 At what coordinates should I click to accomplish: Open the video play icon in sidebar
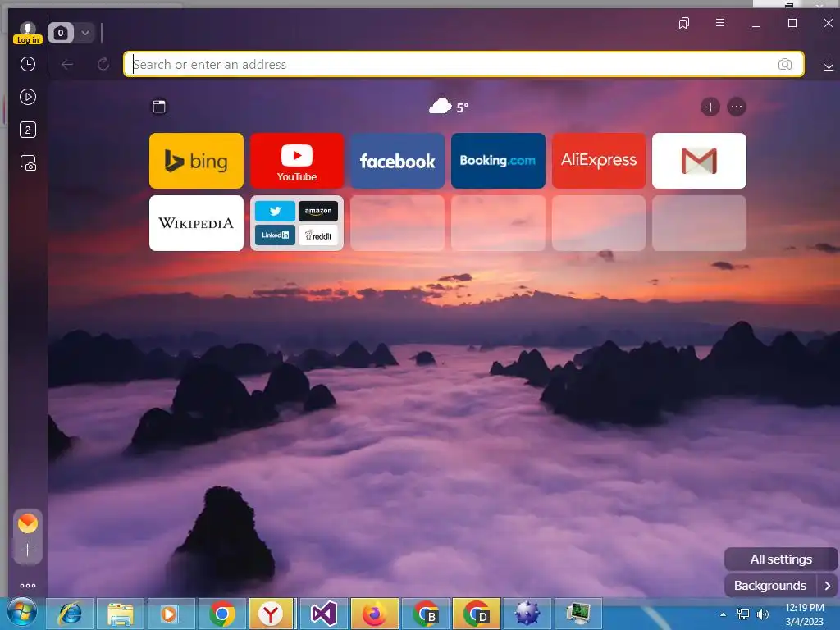click(28, 97)
